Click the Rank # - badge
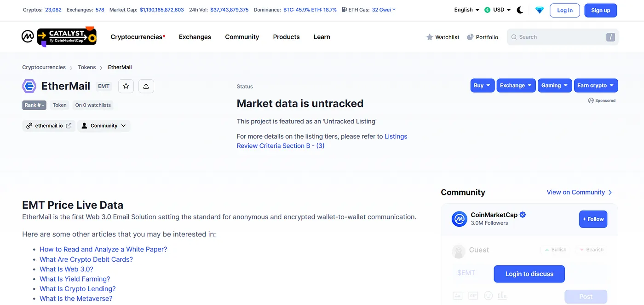Screen dimensions: 644x305 [34, 105]
